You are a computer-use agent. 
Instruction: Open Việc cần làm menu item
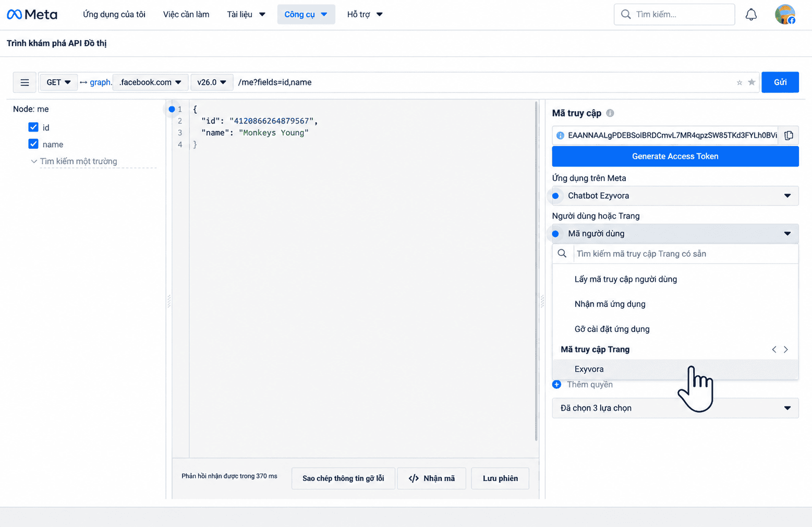click(186, 15)
